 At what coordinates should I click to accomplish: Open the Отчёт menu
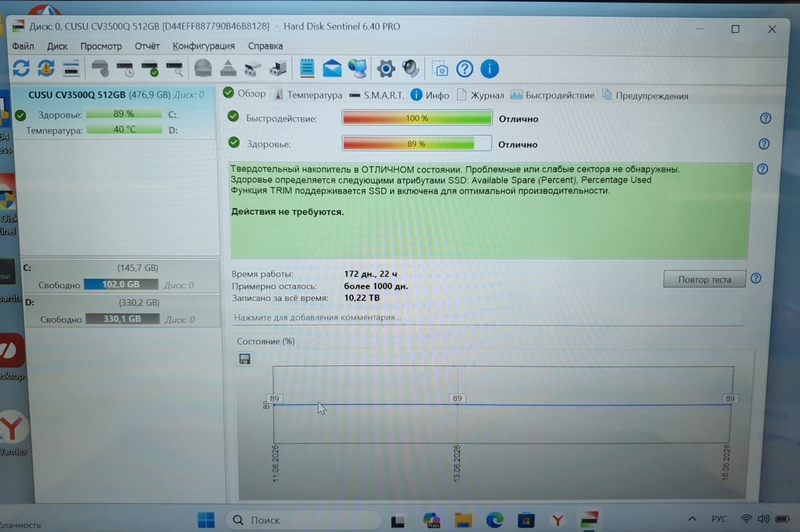[147, 46]
